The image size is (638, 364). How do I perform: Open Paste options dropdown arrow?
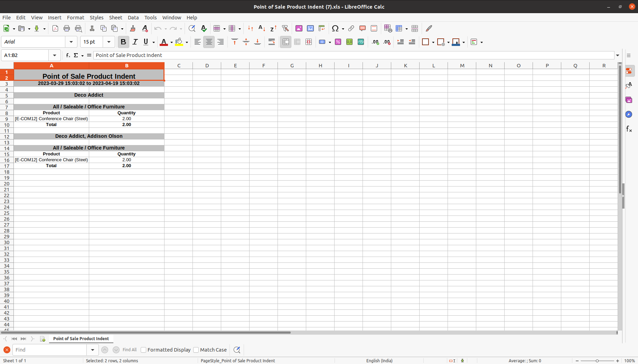[122, 29]
